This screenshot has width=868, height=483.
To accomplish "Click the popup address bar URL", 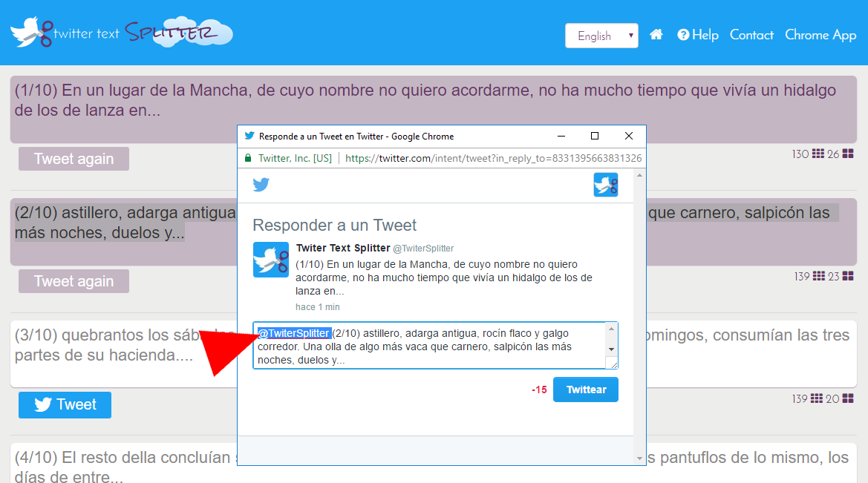I will tap(493, 158).
